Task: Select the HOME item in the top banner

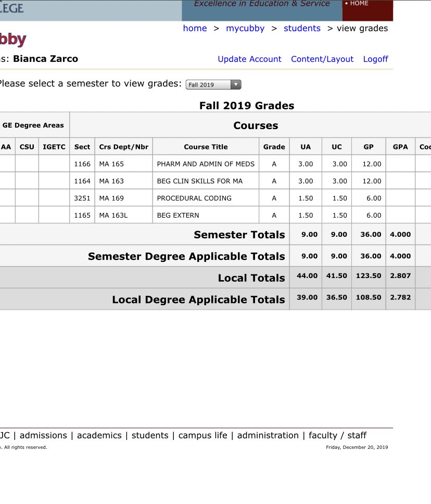Action: (359, 4)
